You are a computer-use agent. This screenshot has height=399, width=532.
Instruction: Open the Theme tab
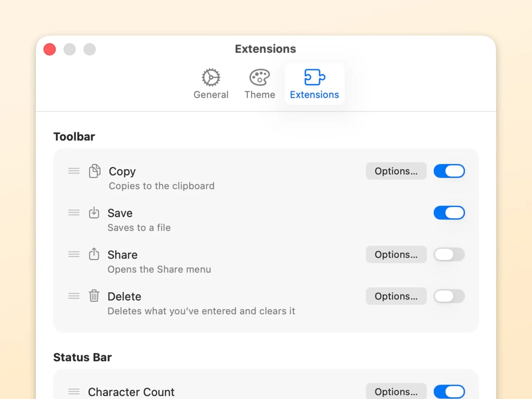260,84
